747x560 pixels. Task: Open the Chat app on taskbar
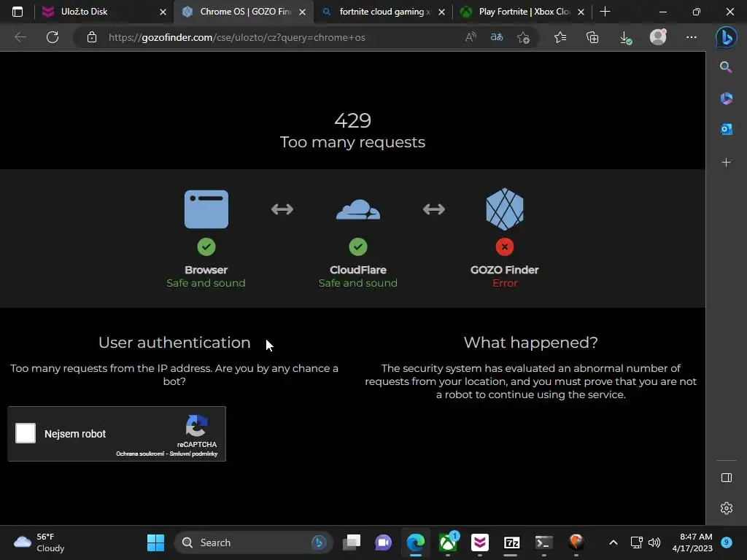coord(383,542)
